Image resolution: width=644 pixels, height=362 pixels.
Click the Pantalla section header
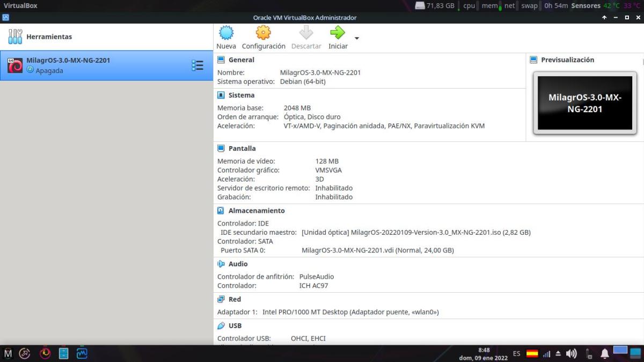(241, 149)
